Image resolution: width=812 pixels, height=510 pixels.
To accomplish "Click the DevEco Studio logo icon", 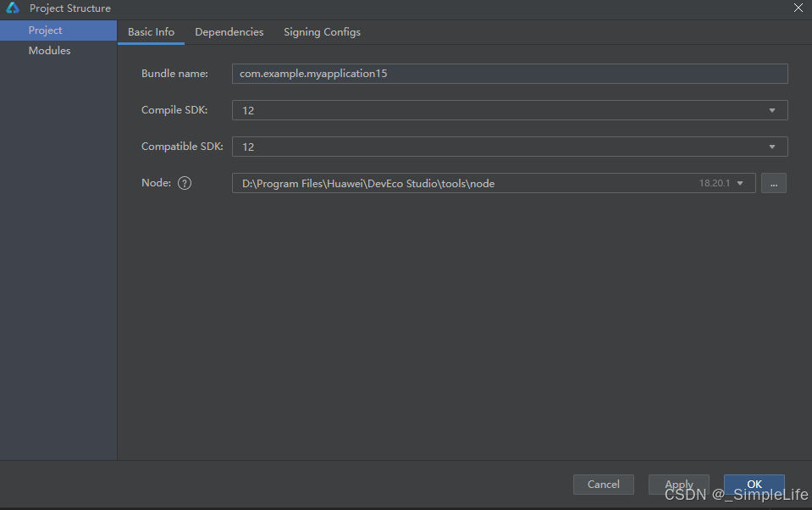I will pos(13,8).
